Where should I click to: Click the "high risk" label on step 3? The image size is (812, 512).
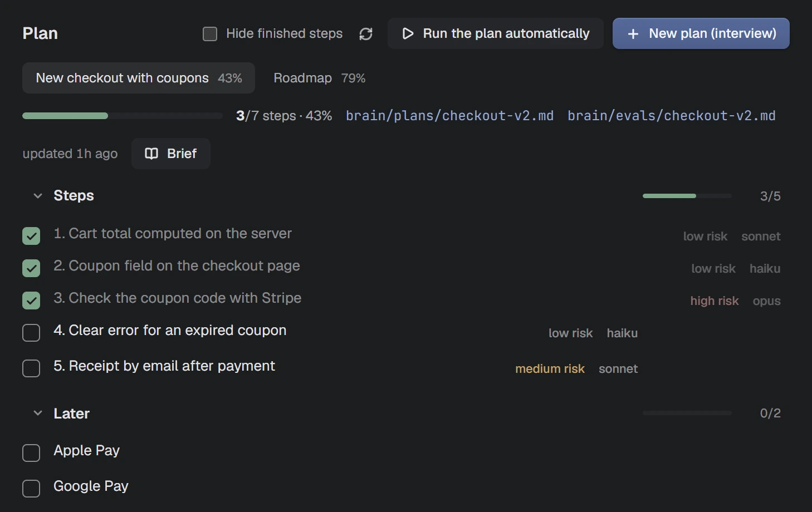(x=715, y=301)
